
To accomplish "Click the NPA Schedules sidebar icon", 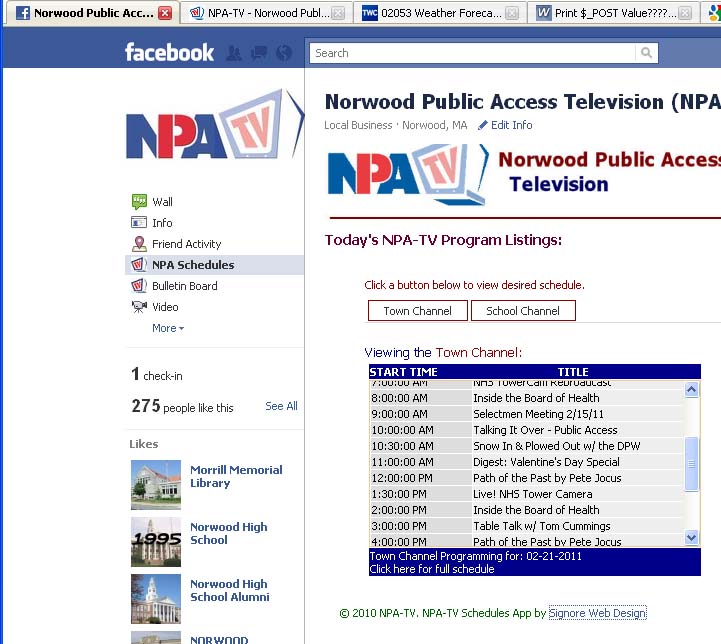I will (139, 265).
